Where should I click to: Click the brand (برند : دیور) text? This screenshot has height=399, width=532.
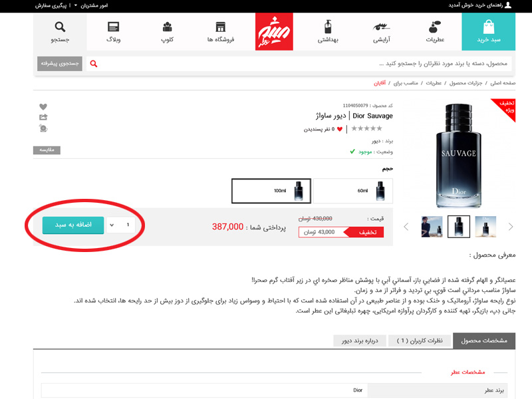point(382,141)
